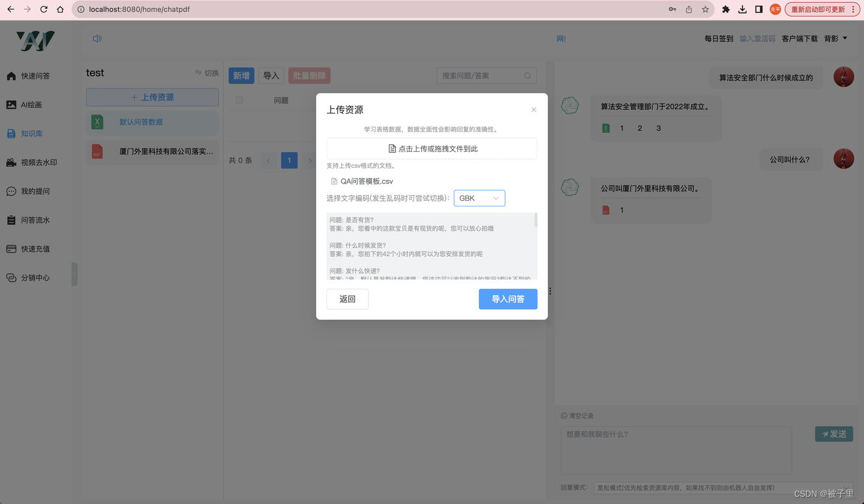Viewport: 864px width, 504px height.
Task: Click the 导入 button in toolbar
Action: (271, 76)
